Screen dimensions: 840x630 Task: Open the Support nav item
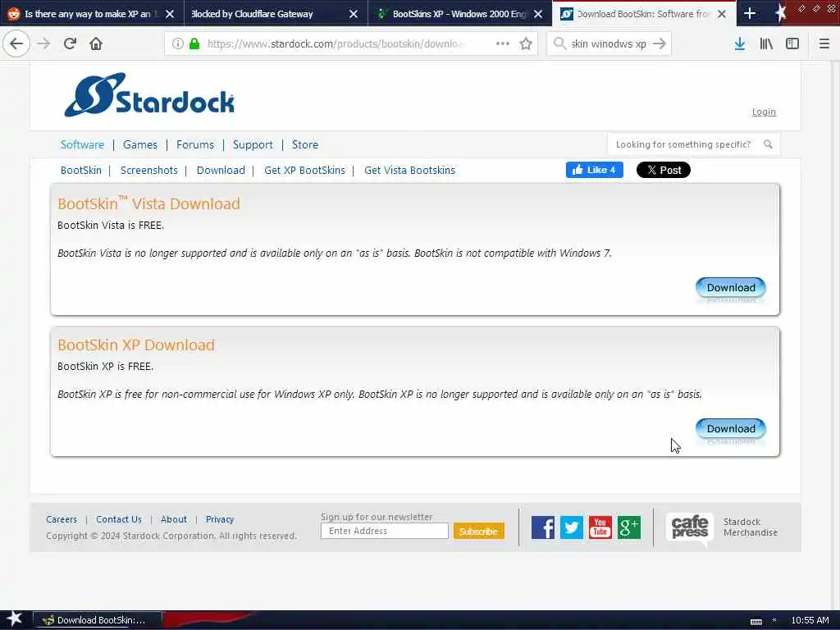[253, 144]
